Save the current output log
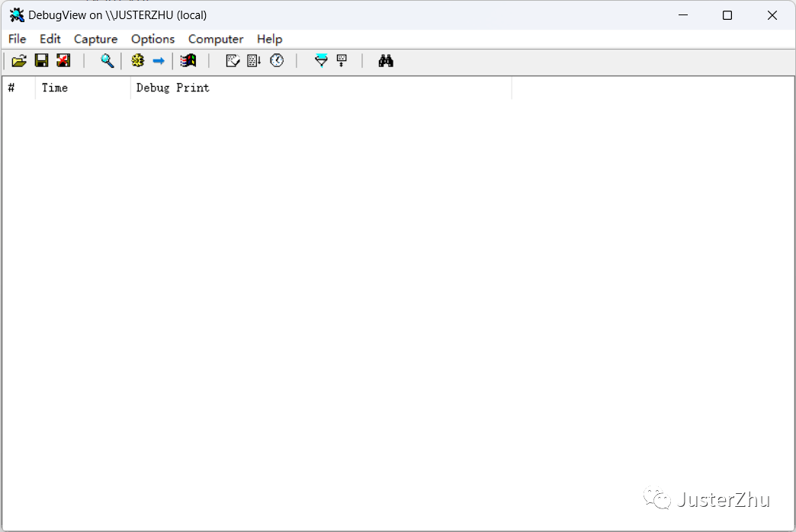The width and height of the screenshot is (796, 532). click(42, 60)
